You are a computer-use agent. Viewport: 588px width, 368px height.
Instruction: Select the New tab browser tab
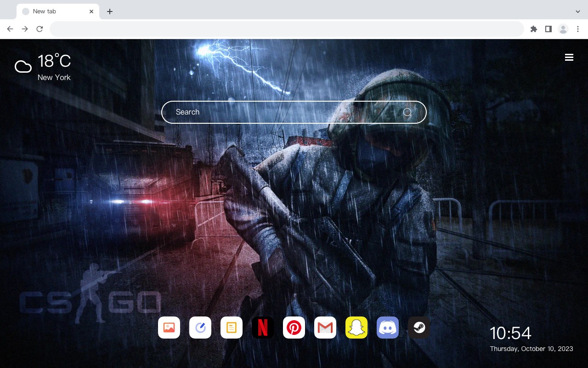[58, 11]
